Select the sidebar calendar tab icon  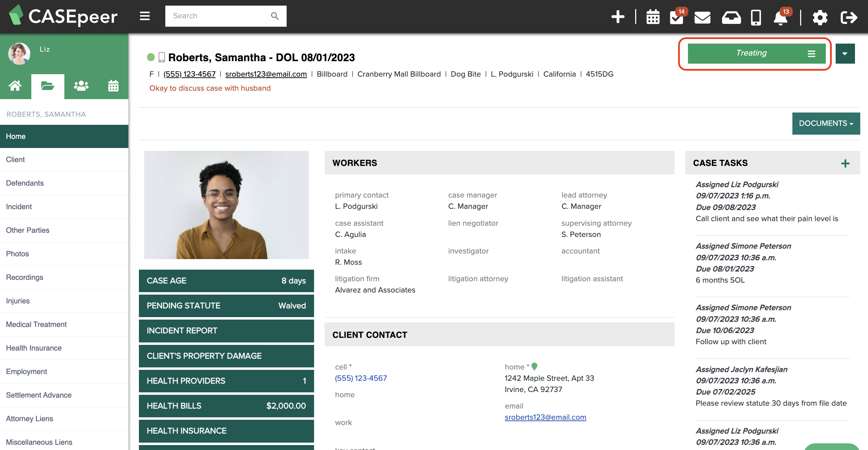coord(113,85)
